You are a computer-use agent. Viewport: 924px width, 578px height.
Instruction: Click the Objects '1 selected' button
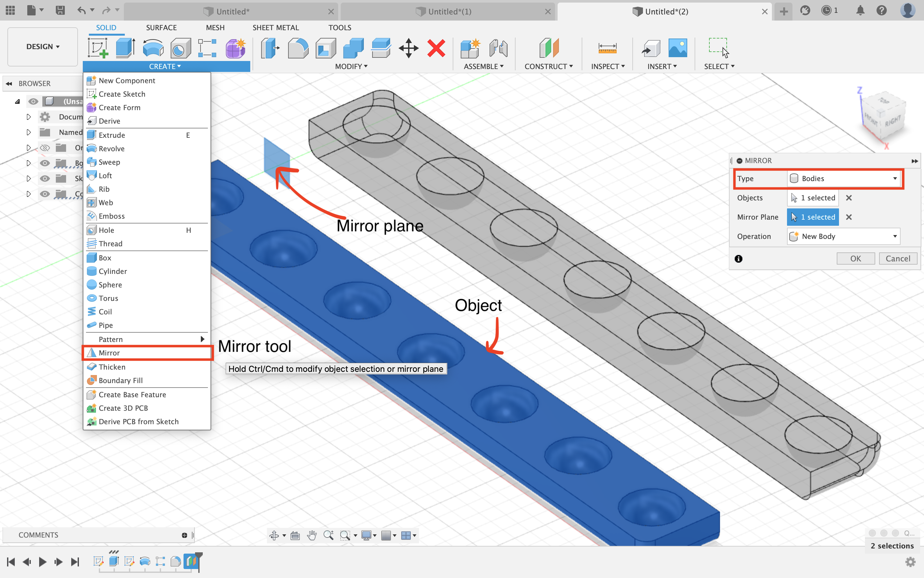[x=813, y=197]
